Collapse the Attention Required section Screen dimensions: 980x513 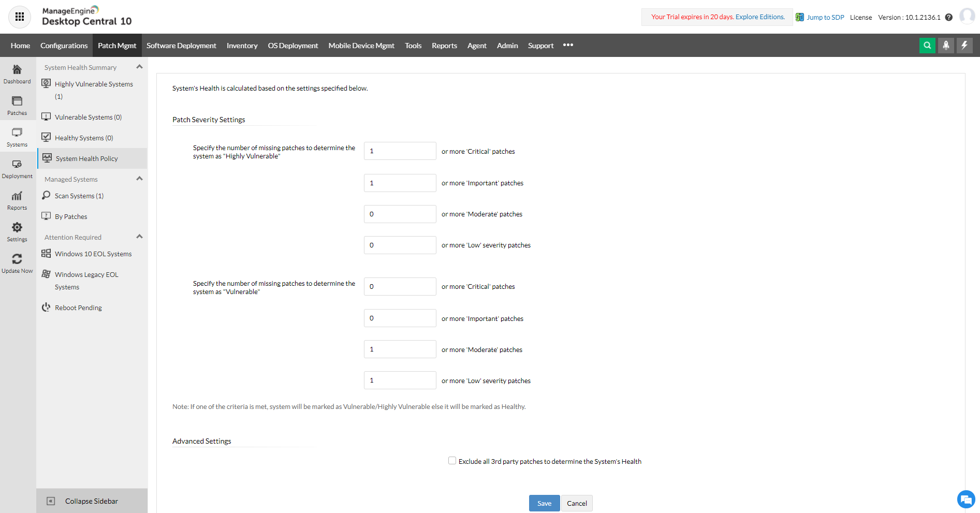[139, 236]
